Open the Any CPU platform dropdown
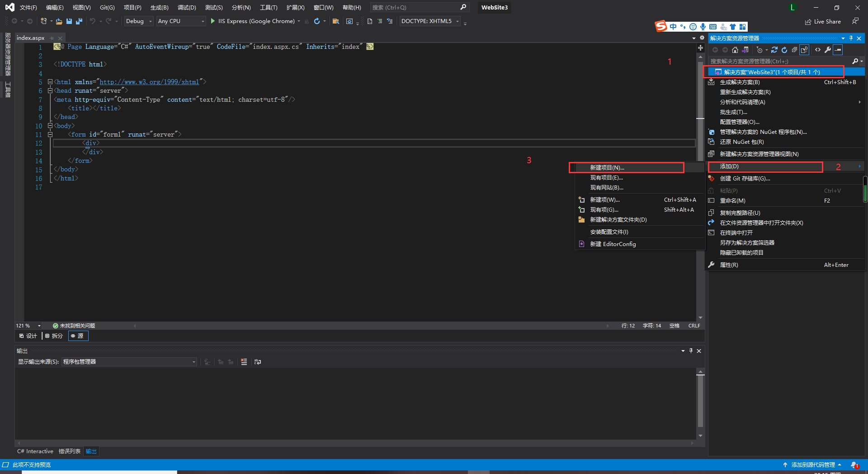This screenshot has width=868, height=474. click(x=181, y=21)
